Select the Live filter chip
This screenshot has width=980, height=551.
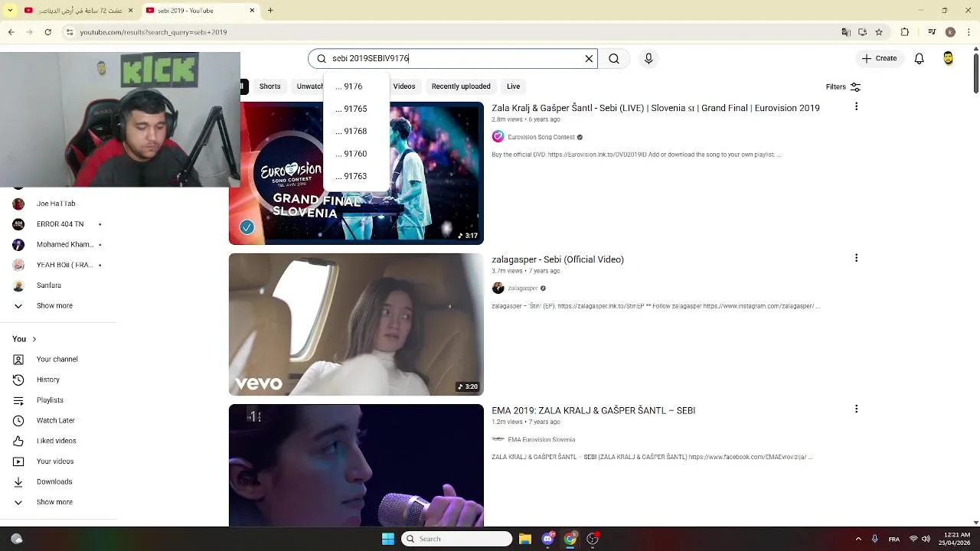513,86
